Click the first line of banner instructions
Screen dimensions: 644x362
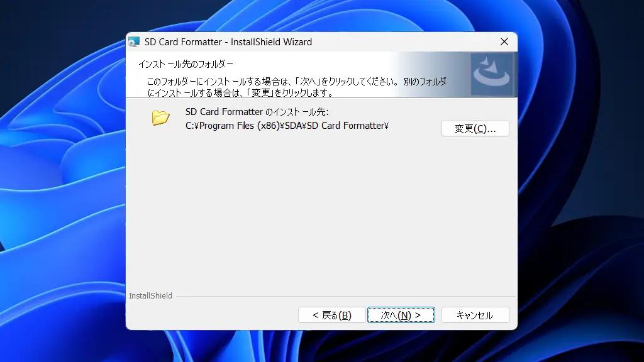(x=296, y=82)
